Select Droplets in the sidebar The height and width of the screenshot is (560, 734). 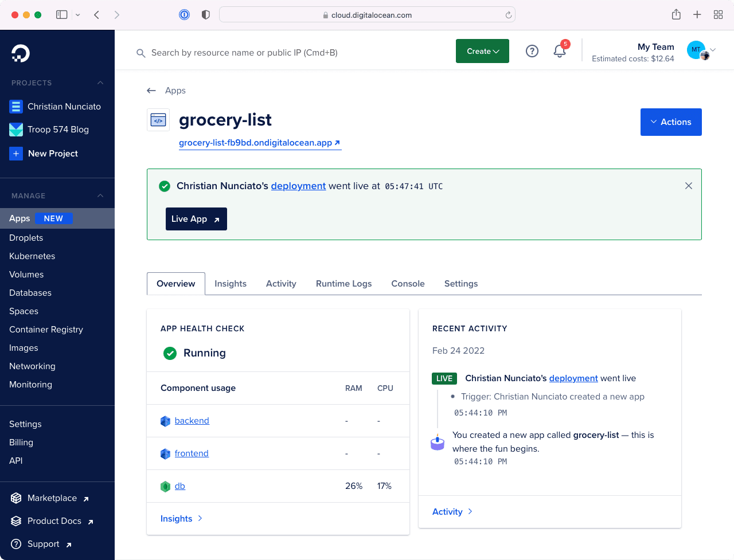(x=26, y=238)
